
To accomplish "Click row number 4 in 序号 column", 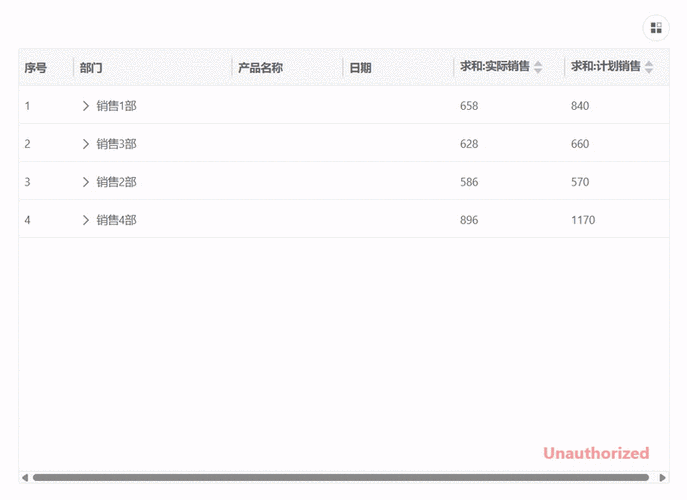I will point(27,220).
